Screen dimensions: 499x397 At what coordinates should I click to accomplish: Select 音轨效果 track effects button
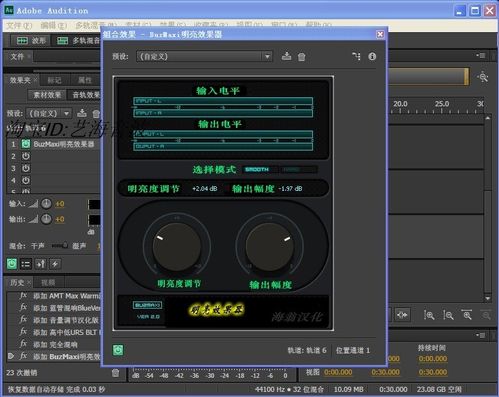click(85, 95)
